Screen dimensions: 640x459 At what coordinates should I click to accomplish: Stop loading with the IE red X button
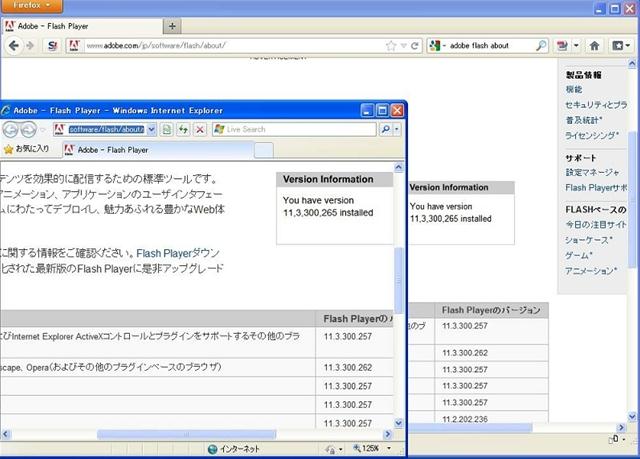(x=200, y=130)
